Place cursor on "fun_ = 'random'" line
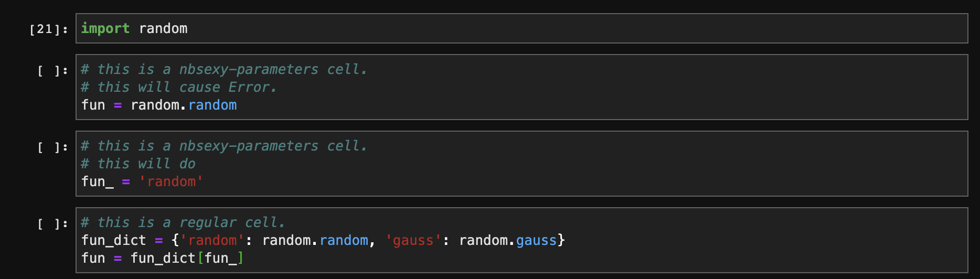The height and width of the screenshot is (279, 980). [x=142, y=181]
